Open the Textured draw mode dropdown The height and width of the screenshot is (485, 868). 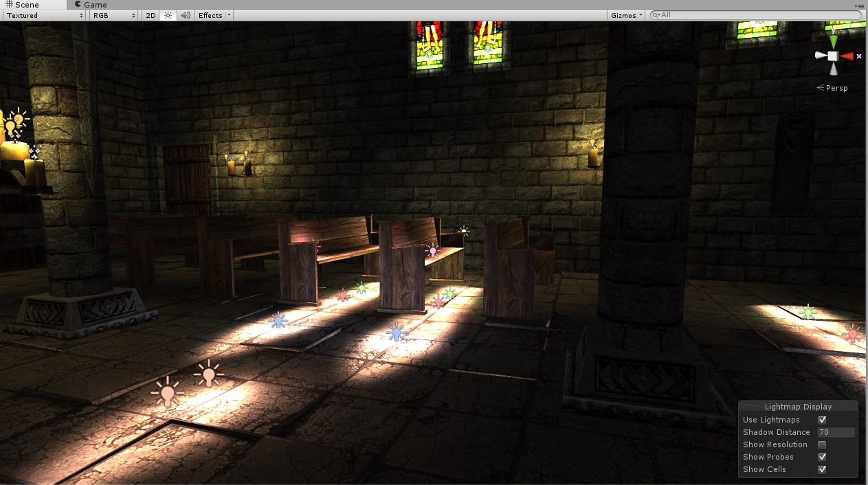pos(41,14)
